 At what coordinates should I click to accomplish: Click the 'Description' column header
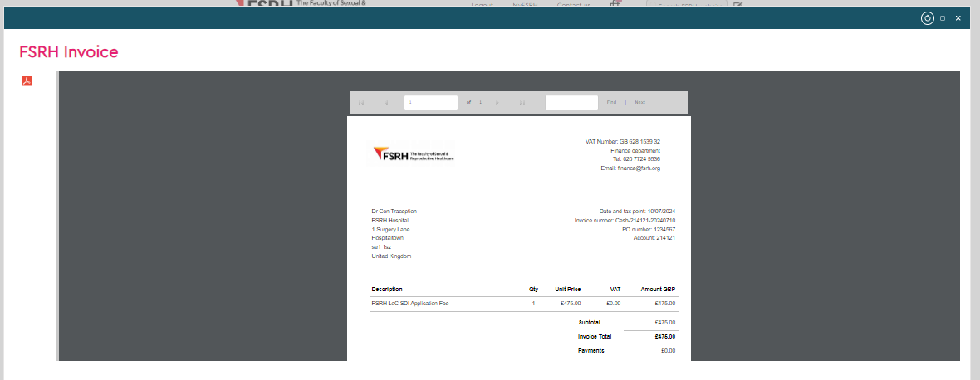(x=387, y=290)
